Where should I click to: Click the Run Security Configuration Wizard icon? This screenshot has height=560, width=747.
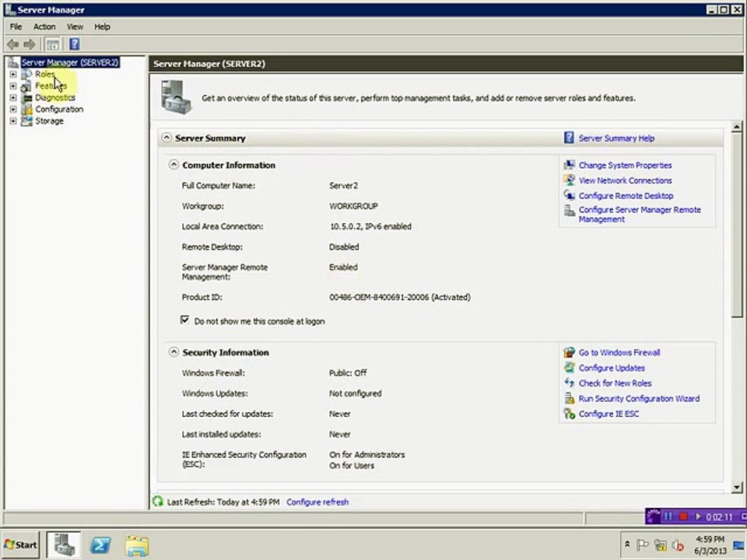(x=570, y=398)
